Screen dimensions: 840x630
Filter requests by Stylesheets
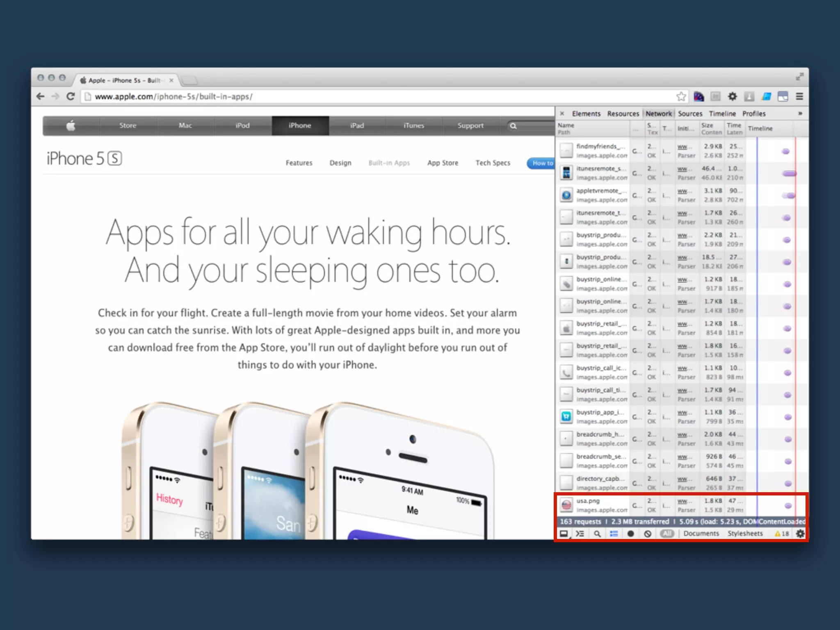[745, 534]
